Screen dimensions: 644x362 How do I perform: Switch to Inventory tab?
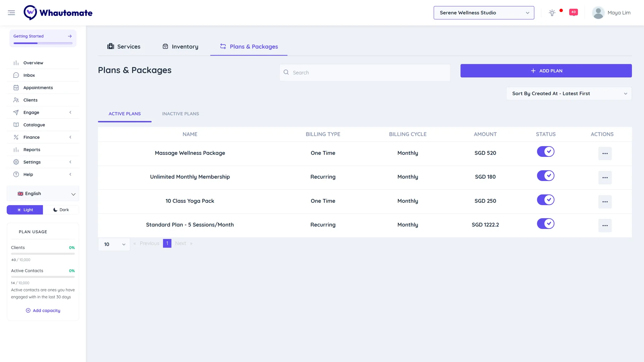tap(180, 47)
